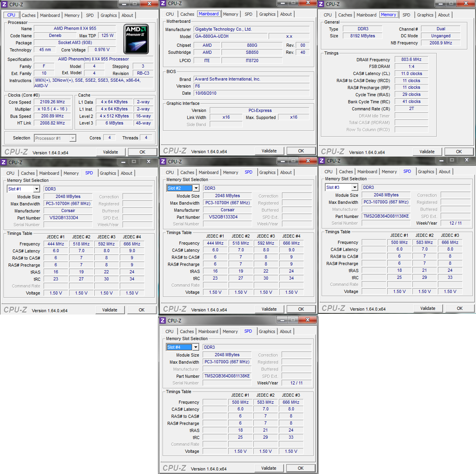
Task: Click the HT Link value '2008.82 MHz'
Action: [53, 123]
